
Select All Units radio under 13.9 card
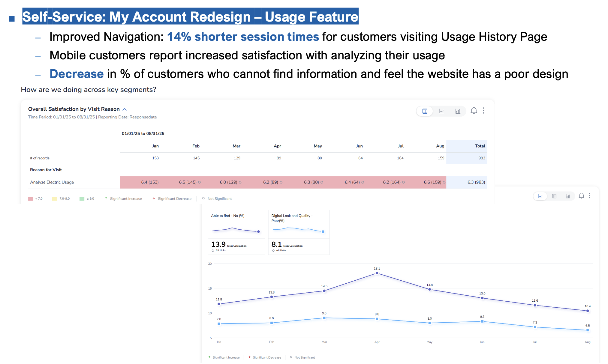tap(213, 251)
